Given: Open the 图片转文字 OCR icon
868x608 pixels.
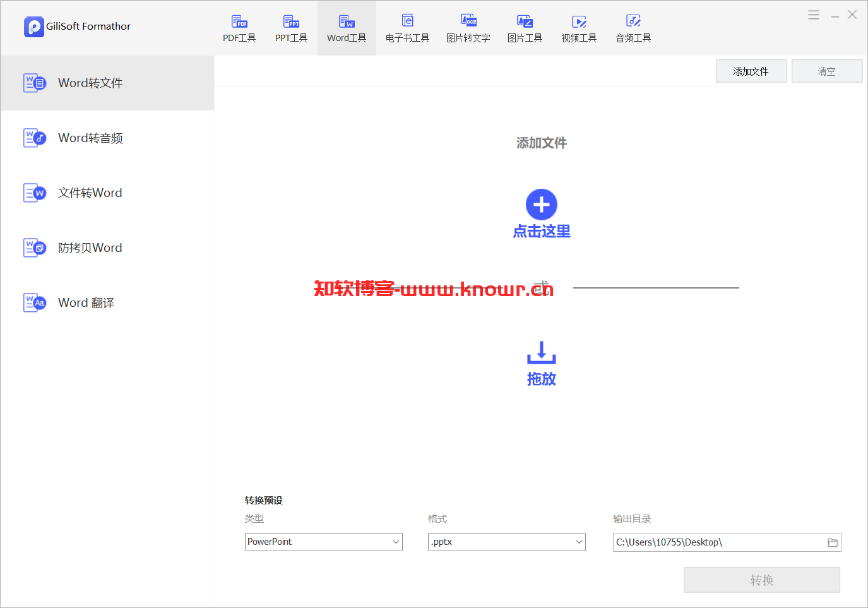Looking at the screenshot, I should coord(468,21).
